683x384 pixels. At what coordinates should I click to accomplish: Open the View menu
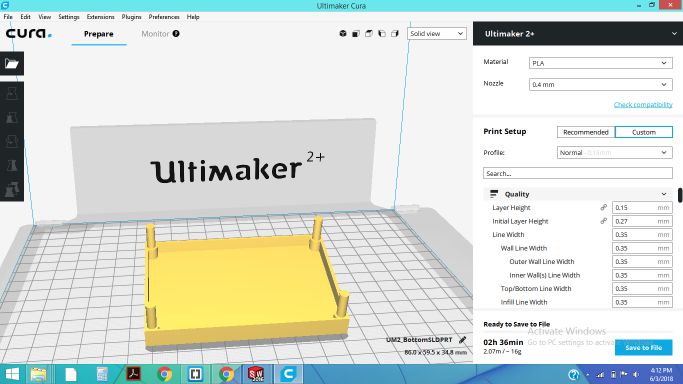point(44,17)
